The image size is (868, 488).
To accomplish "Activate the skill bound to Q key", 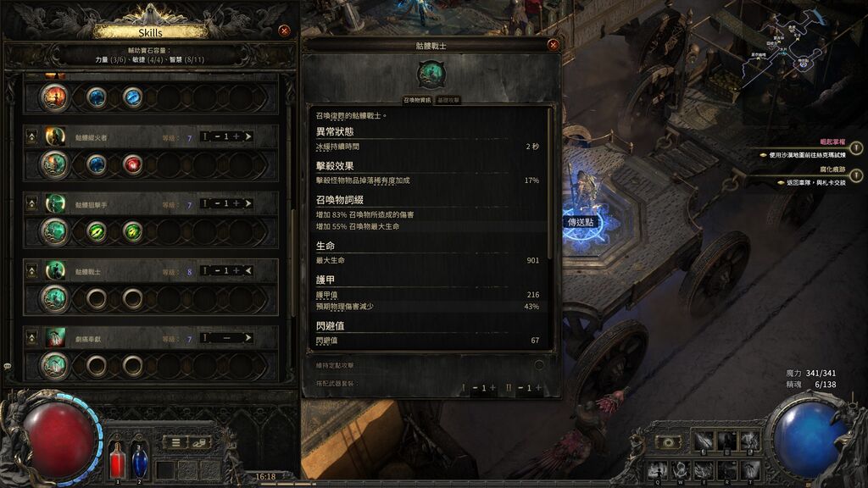I will pyautogui.click(x=658, y=471).
